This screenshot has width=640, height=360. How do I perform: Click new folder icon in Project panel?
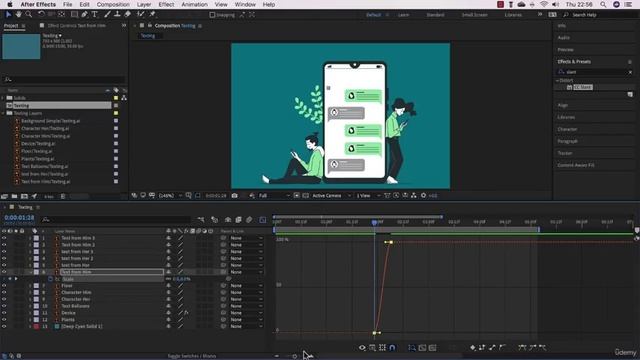tap(14, 196)
